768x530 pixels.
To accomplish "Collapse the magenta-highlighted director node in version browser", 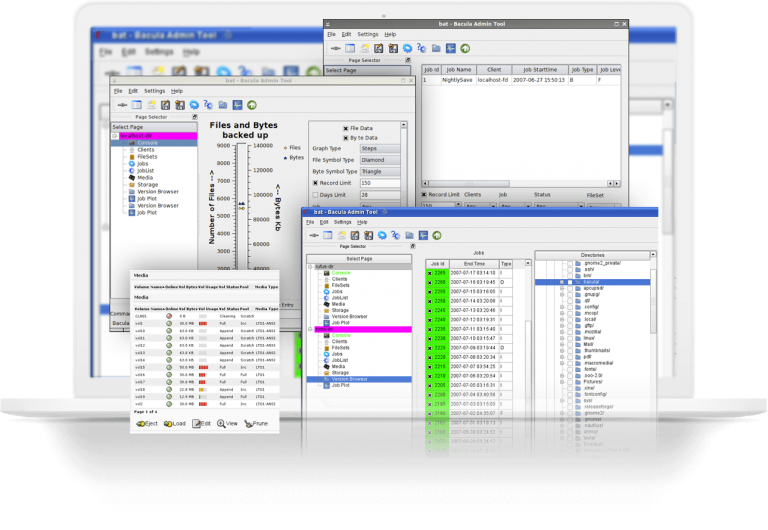I will (310, 330).
